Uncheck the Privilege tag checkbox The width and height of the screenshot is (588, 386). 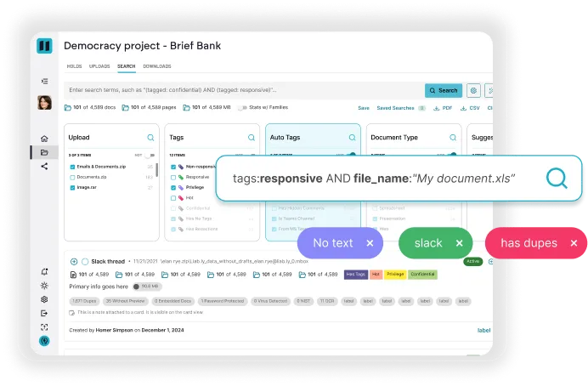pyautogui.click(x=173, y=188)
